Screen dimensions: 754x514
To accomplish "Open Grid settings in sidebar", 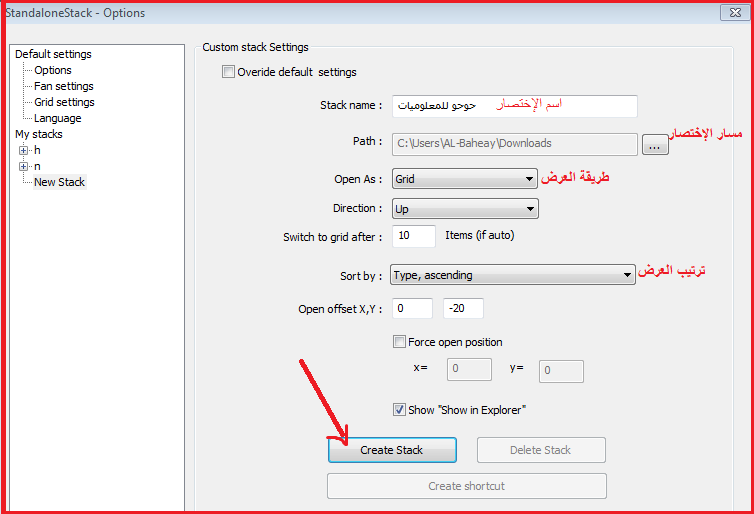I will [x=64, y=102].
